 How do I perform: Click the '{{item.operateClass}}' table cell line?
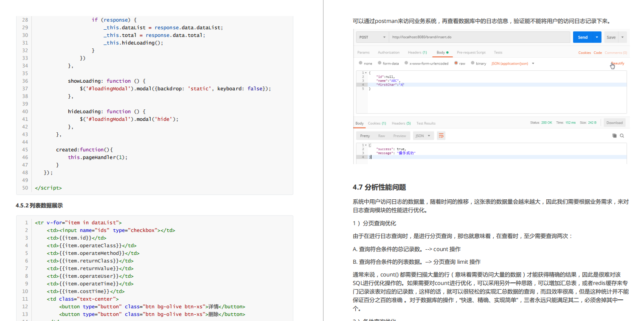pos(91,246)
